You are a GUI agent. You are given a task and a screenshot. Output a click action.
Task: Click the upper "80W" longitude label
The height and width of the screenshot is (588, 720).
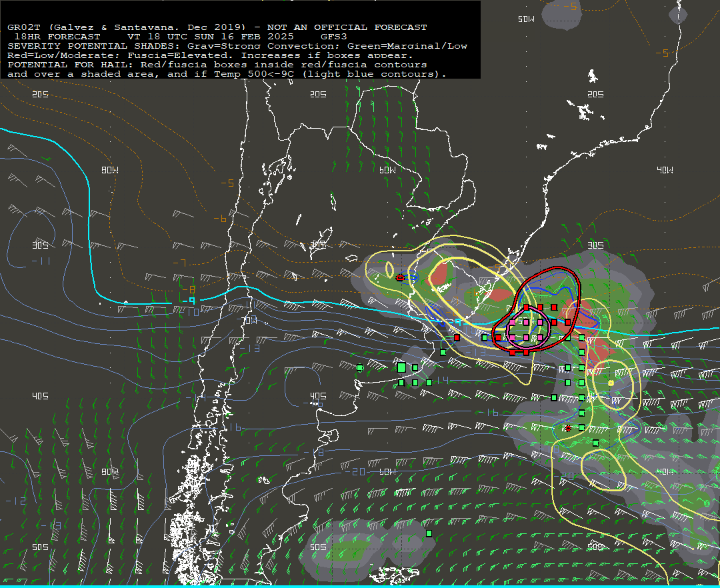110,170
